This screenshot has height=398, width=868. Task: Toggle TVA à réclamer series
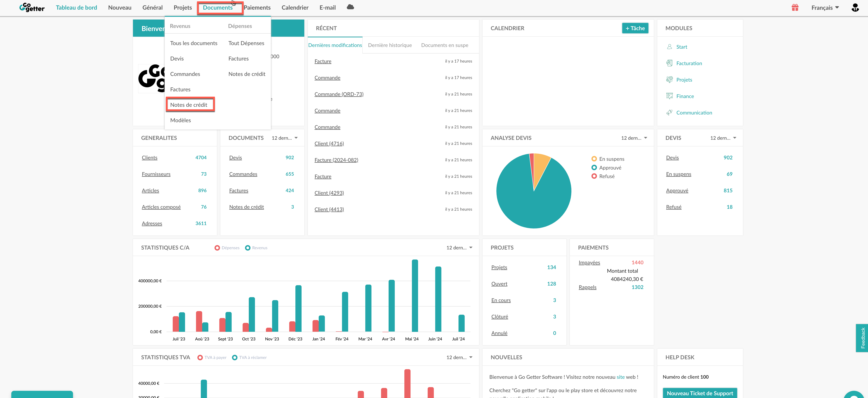click(249, 358)
